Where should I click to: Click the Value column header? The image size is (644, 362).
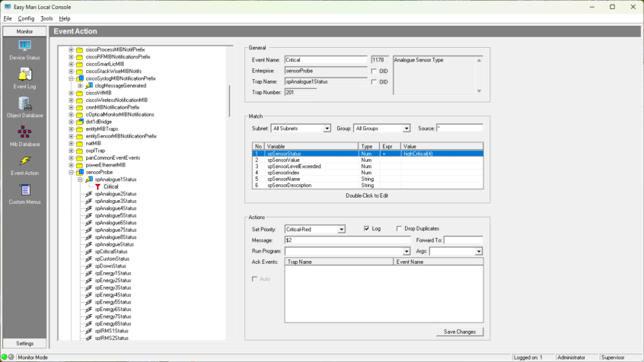pos(442,147)
